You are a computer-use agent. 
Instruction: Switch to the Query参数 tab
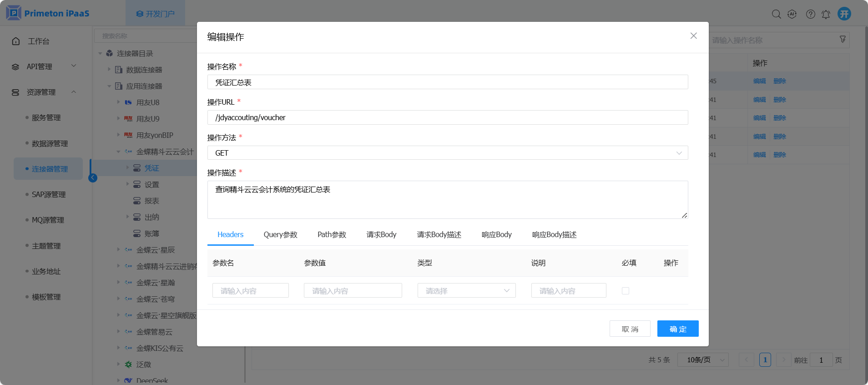pyautogui.click(x=280, y=235)
